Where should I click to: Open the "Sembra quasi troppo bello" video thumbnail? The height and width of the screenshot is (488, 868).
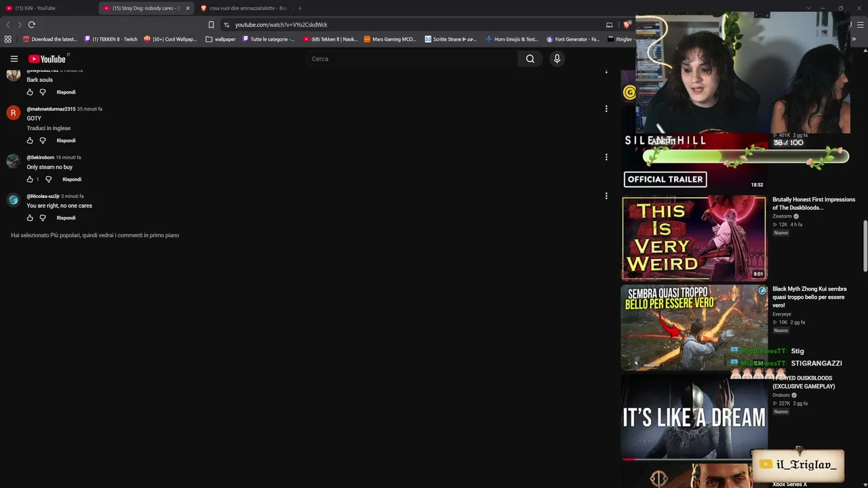694,327
